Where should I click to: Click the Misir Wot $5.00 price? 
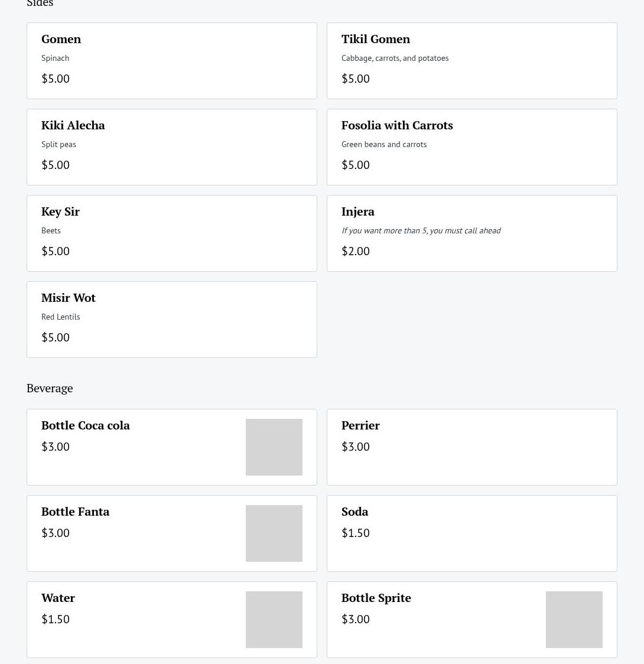56,337
